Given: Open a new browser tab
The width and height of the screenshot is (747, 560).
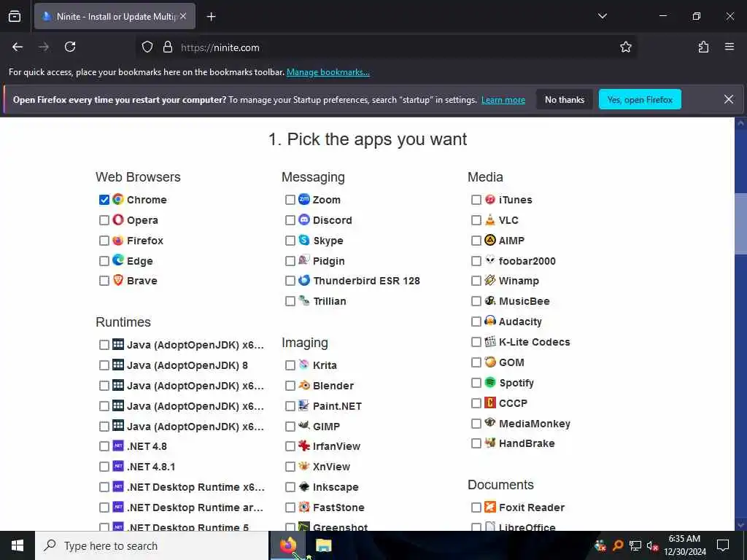Looking at the screenshot, I should point(211,17).
